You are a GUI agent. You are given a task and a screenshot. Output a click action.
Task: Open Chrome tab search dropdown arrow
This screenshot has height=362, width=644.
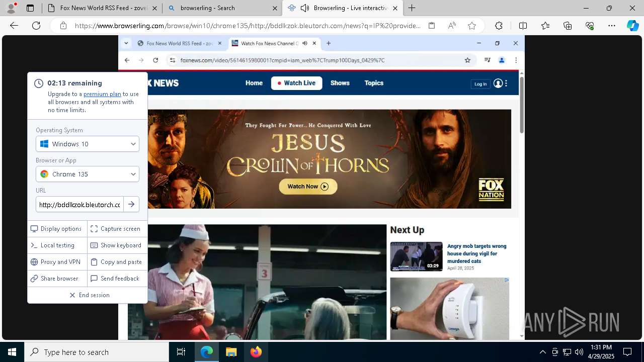pyautogui.click(x=126, y=43)
